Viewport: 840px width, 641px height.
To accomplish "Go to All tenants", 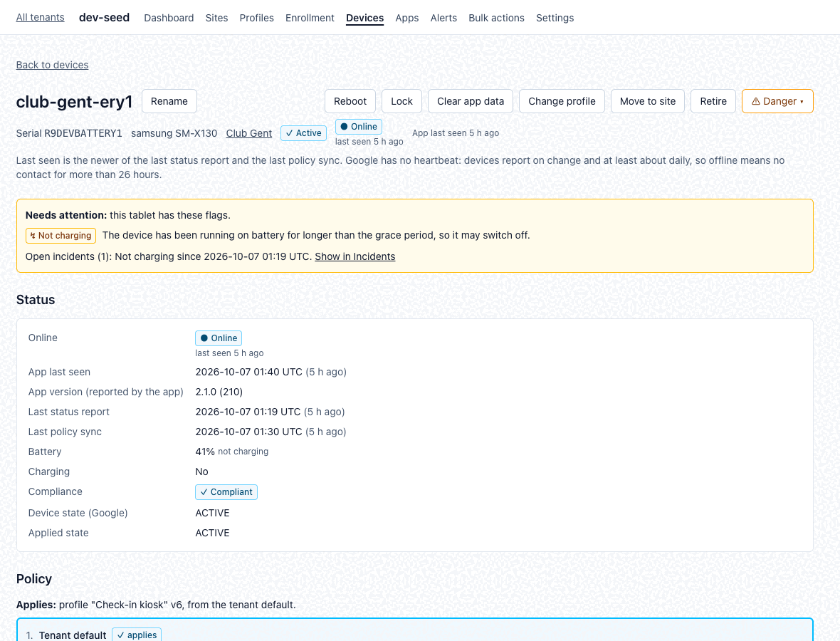I will click(x=40, y=18).
